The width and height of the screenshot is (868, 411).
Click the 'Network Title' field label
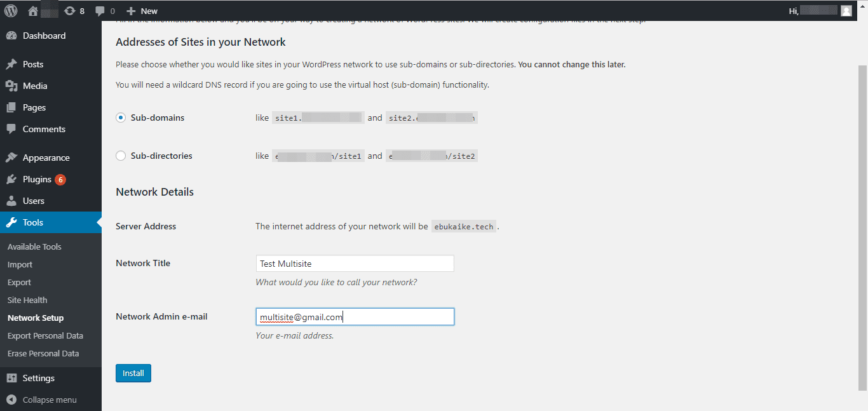(143, 263)
